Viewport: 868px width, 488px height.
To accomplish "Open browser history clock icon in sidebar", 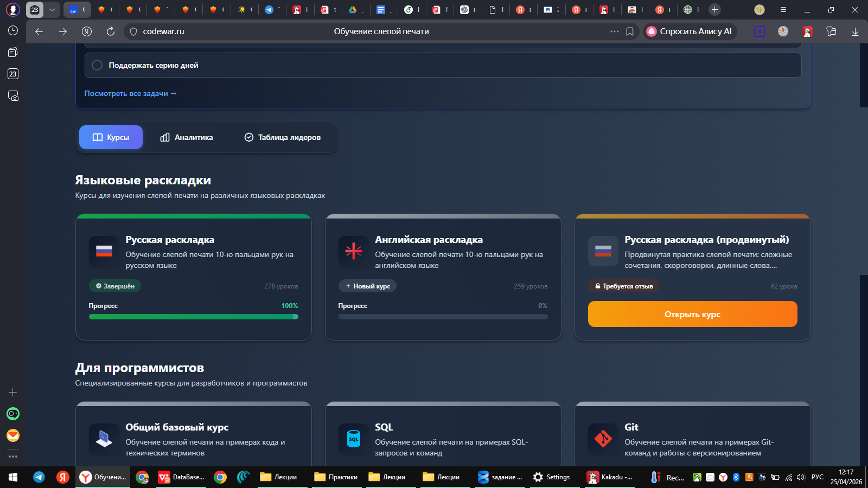I will (x=13, y=30).
